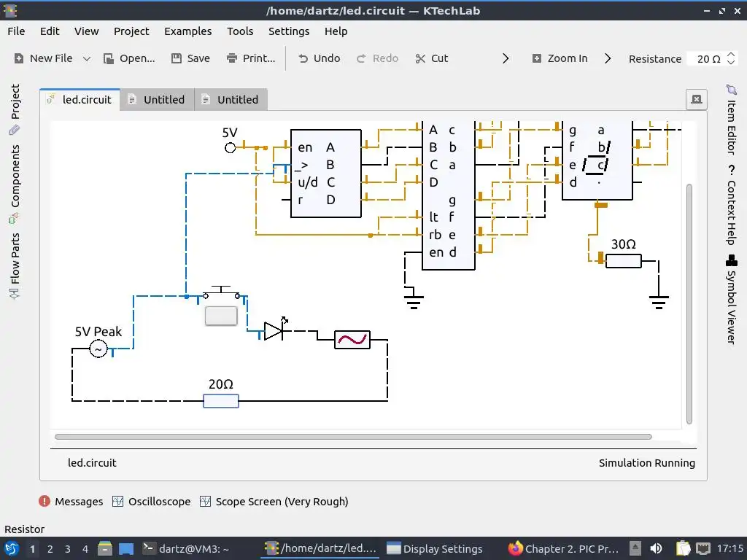Click the Simulation Running status text
This screenshot has height=560, width=747.
646,463
